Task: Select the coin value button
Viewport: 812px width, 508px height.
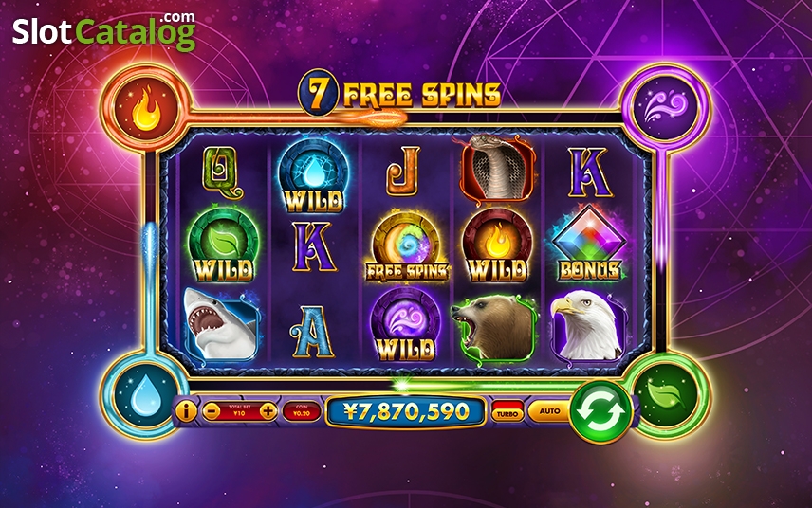Action: 302,411
